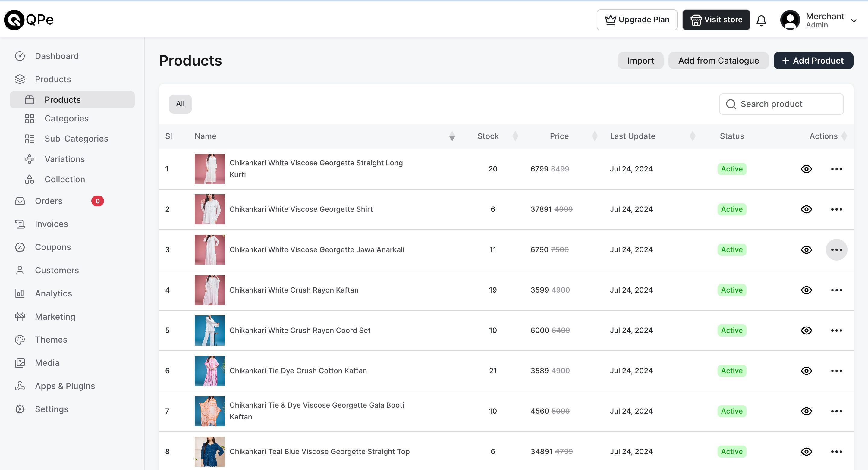Image resolution: width=868 pixels, height=470 pixels.
Task: Open Dashboard from the sidebar
Action: [x=57, y=56]
